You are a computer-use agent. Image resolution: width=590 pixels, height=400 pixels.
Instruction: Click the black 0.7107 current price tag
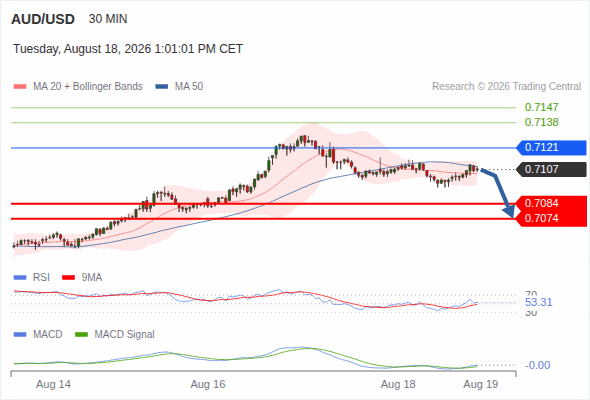tap(551, 169)
